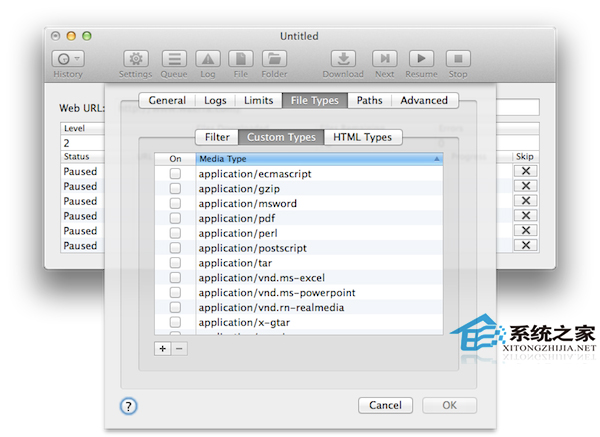Enable application/ecmascript checkbox
The image size is (600, 437).
click(175, 174)
